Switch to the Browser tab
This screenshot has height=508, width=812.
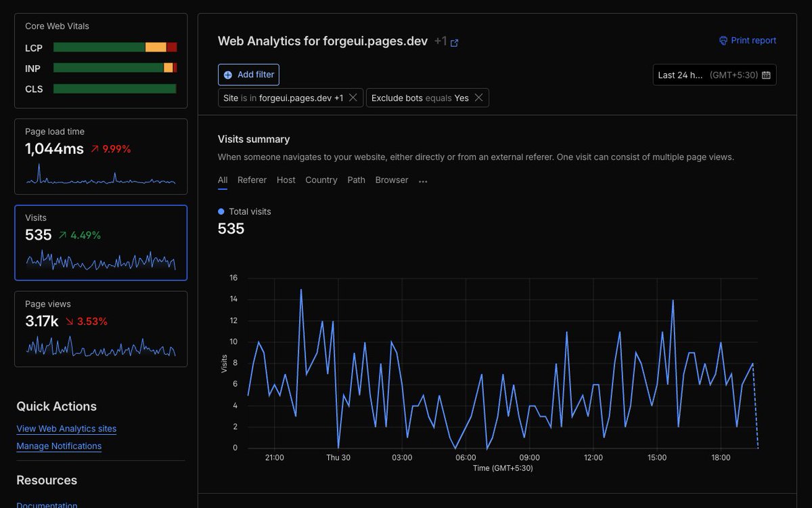[x=392, y=180]
